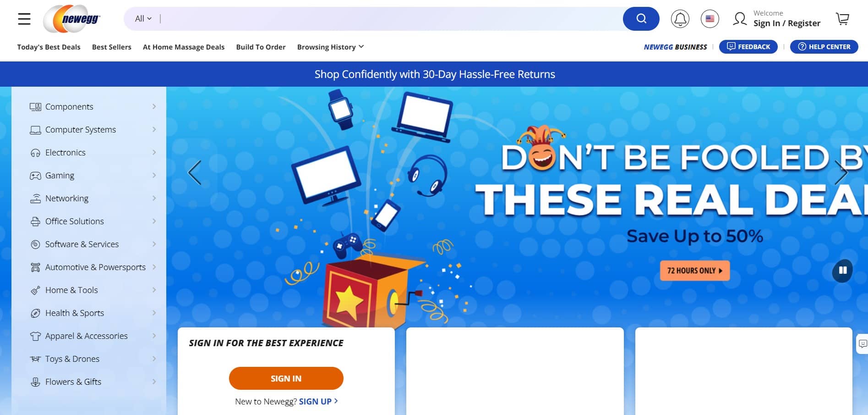Image resolution: width=868 pixels, height=415 pixels.
Task: Focus the search input field
Action: (389, 19)
